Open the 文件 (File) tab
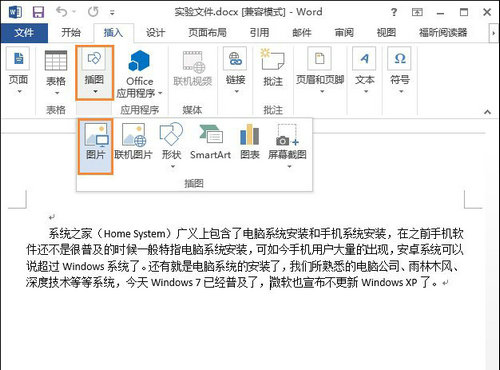This screenshot has height=370, width=500. (24, 33)
